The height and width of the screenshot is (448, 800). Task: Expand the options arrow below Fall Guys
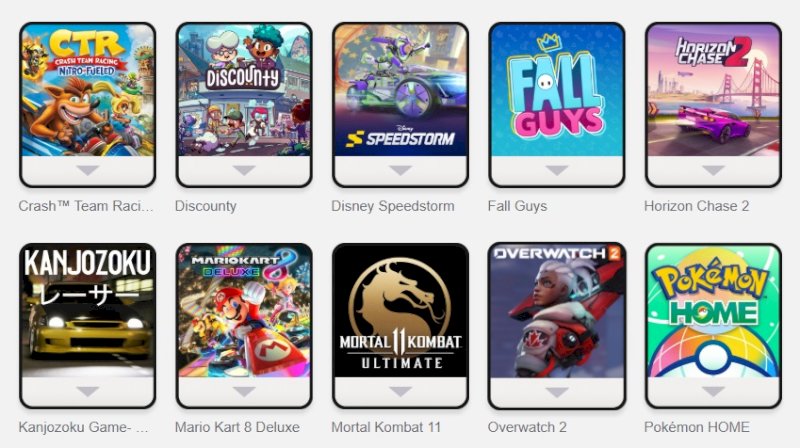tap(557, 170)
